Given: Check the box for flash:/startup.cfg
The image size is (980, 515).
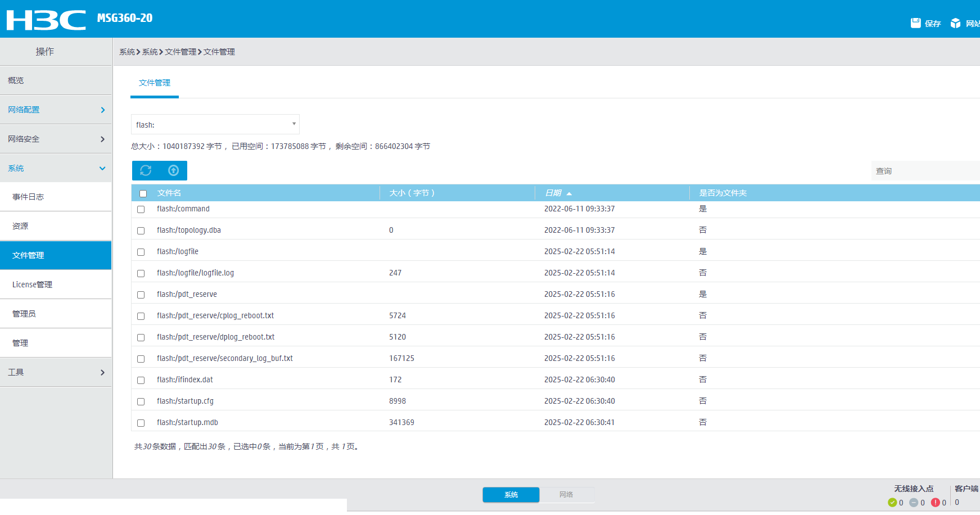Looking at the screenshot, I should (x=141, y=401).
